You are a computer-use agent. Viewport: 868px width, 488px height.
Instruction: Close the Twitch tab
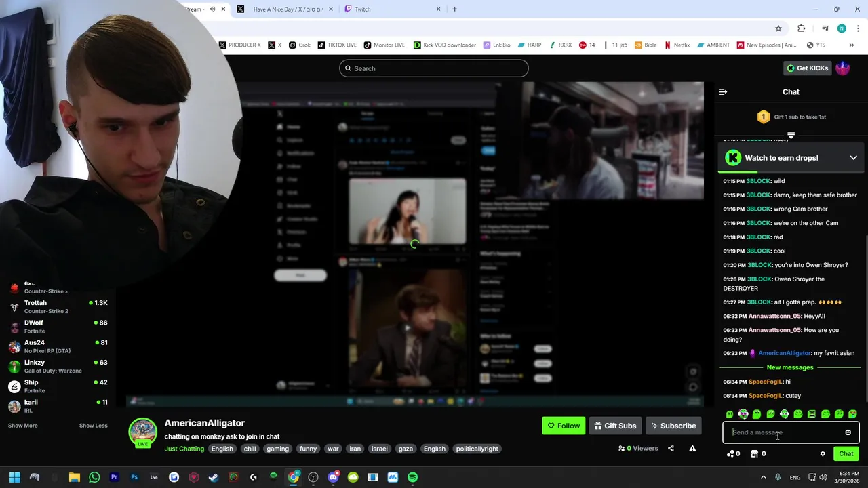438,9
